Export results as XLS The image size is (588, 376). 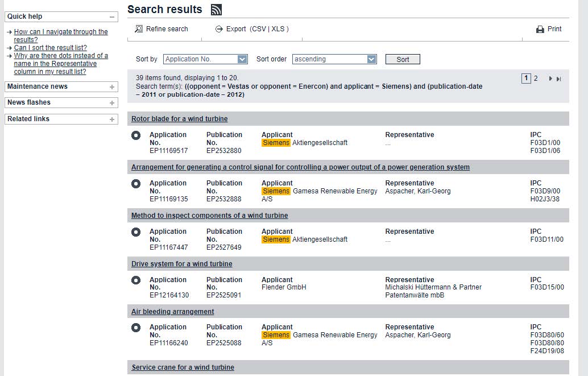click(x=278, y=29)
